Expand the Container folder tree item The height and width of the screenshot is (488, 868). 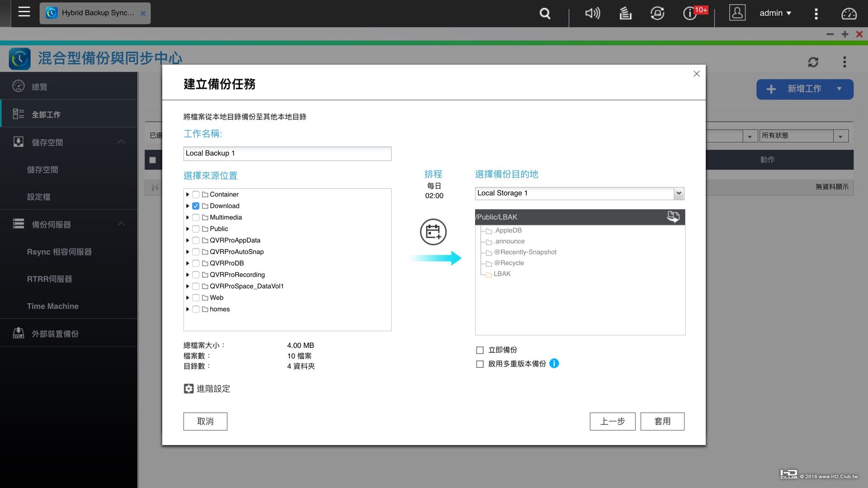point(187,194)
